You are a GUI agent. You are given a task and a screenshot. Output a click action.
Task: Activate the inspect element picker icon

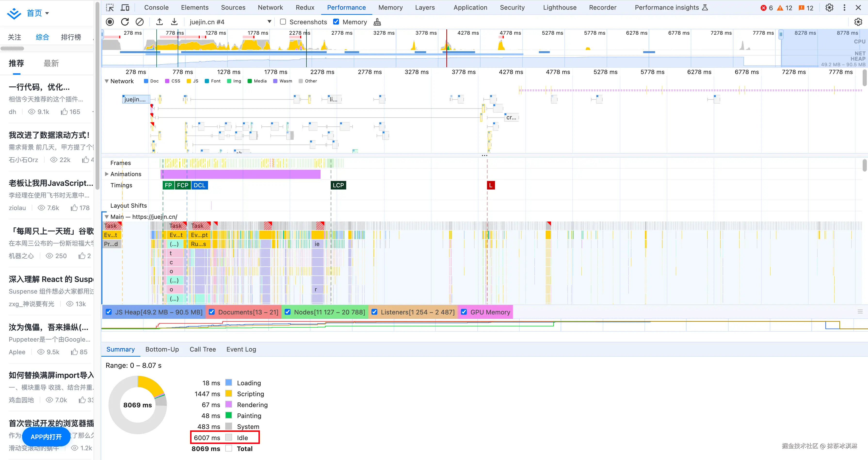point(110,8)
